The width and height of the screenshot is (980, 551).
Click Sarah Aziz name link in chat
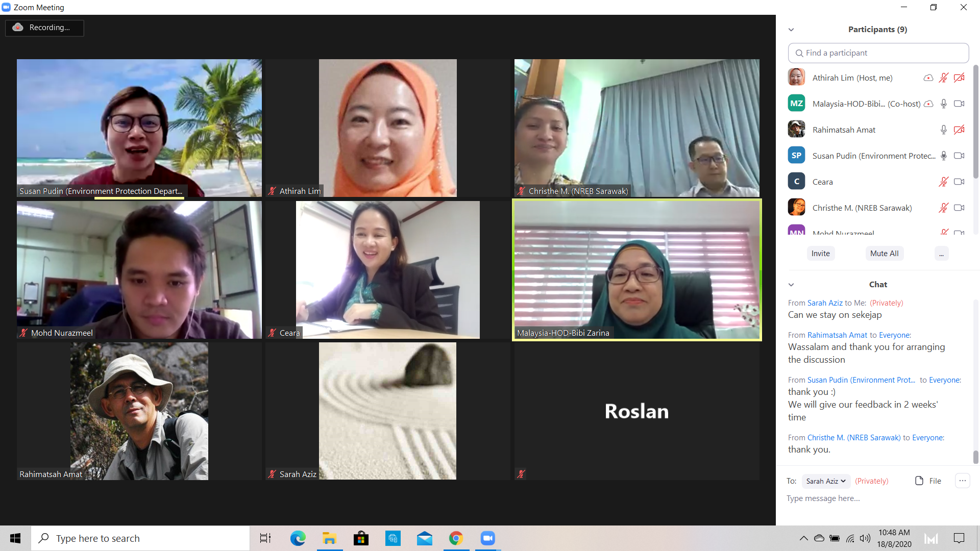(x=825, y=303)
